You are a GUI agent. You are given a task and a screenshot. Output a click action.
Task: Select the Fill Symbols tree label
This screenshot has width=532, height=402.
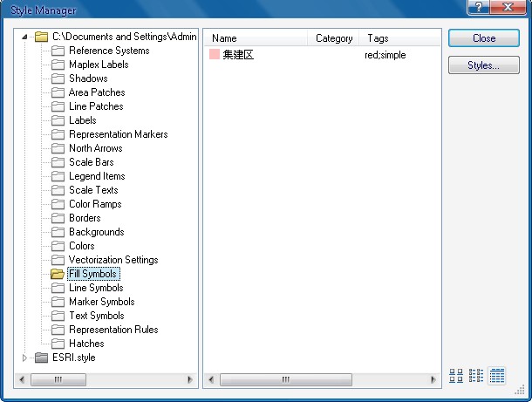93,274
